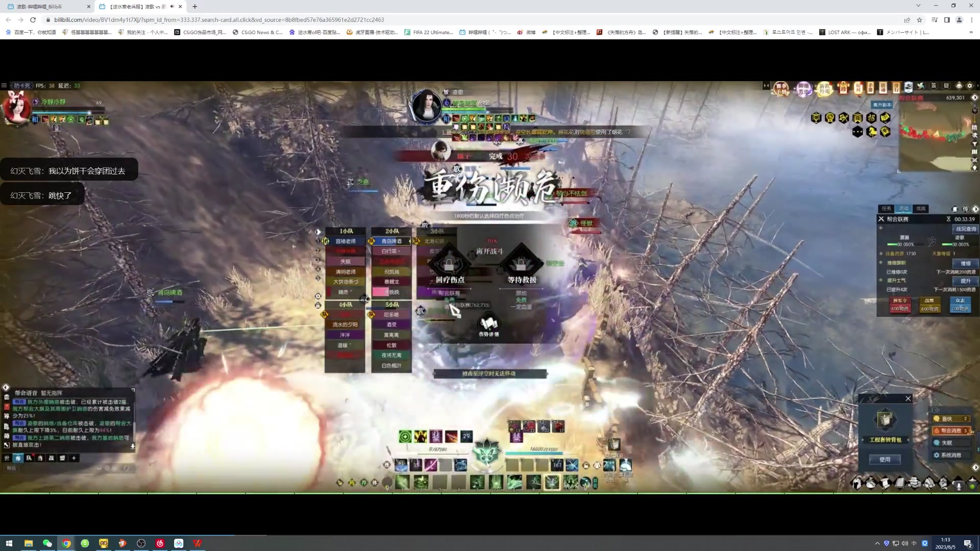980x551 pixels.
Task: Click the 提升 morale button
Action: [965, 281]
